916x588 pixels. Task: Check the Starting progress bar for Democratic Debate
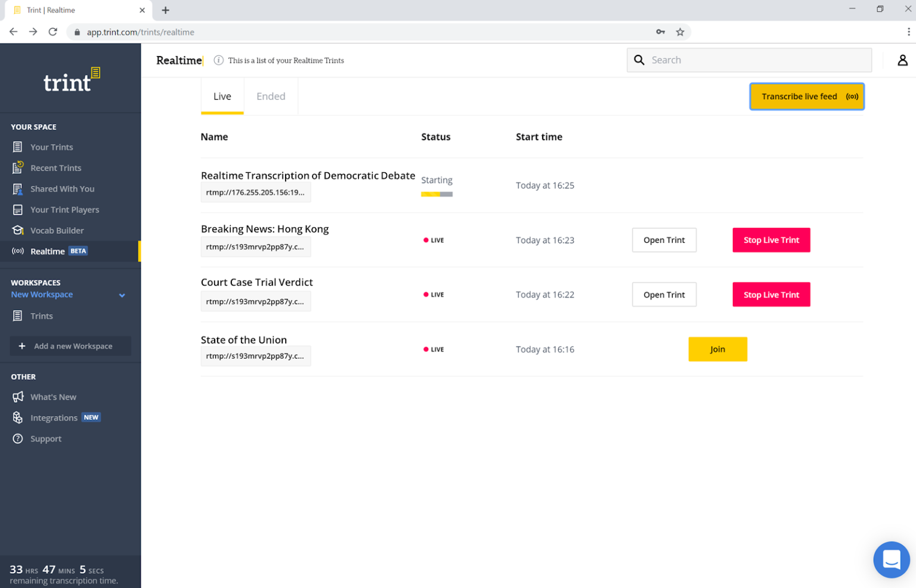437,194
